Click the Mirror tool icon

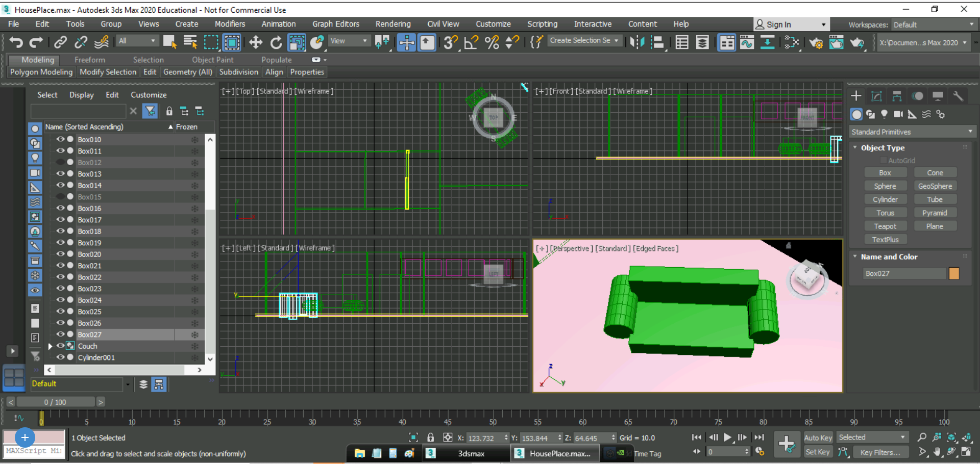(x=637, y=42)
